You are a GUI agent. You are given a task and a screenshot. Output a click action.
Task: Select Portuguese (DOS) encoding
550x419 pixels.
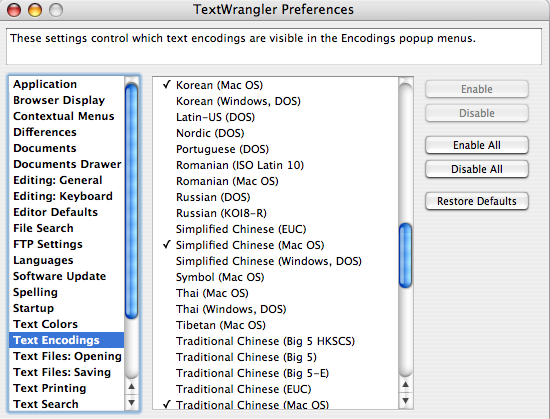point(276,149)
